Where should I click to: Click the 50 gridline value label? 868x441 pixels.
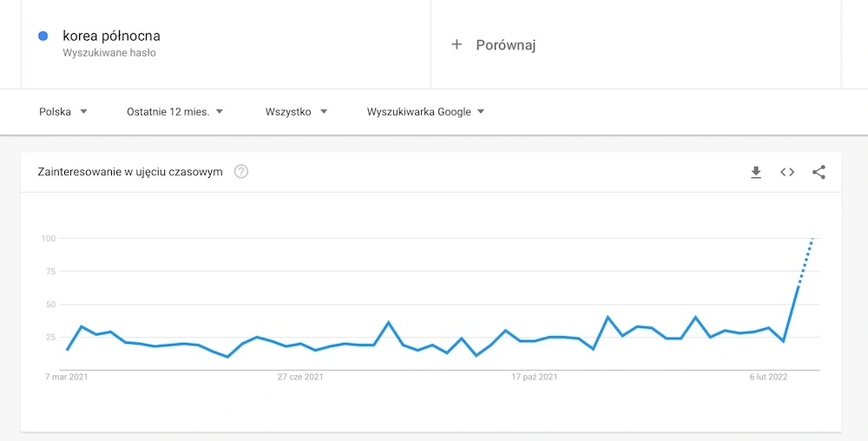pyautogui.click(x=51, y=305)
